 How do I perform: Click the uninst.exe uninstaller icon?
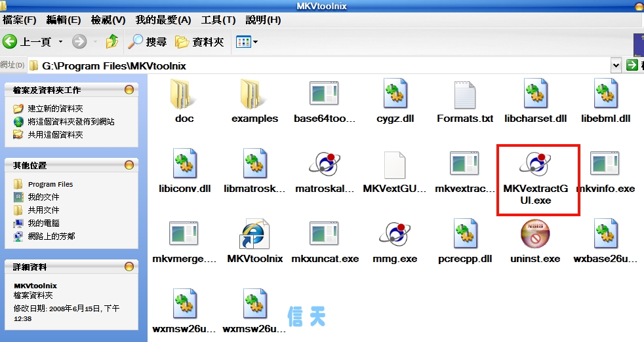[x=535, y=235]
